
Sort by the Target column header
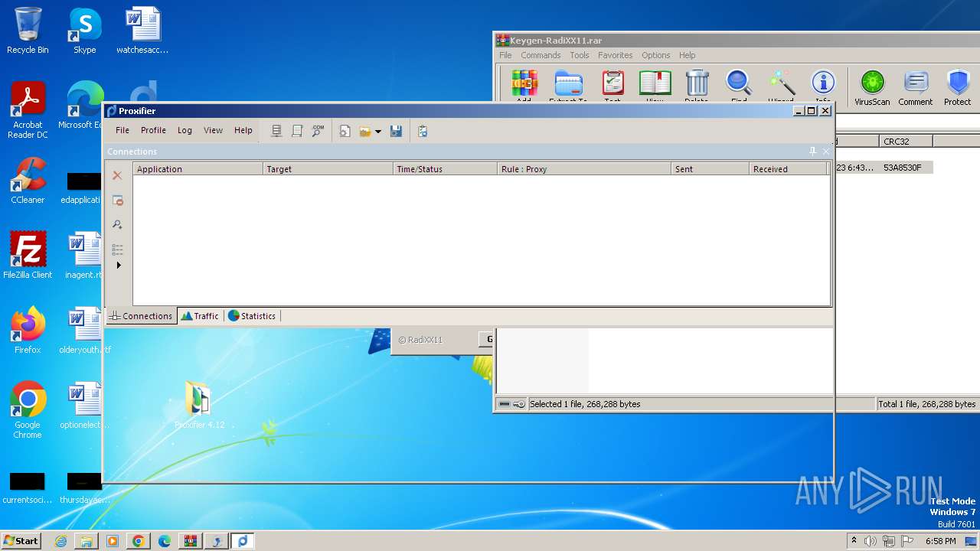(328, 169)
